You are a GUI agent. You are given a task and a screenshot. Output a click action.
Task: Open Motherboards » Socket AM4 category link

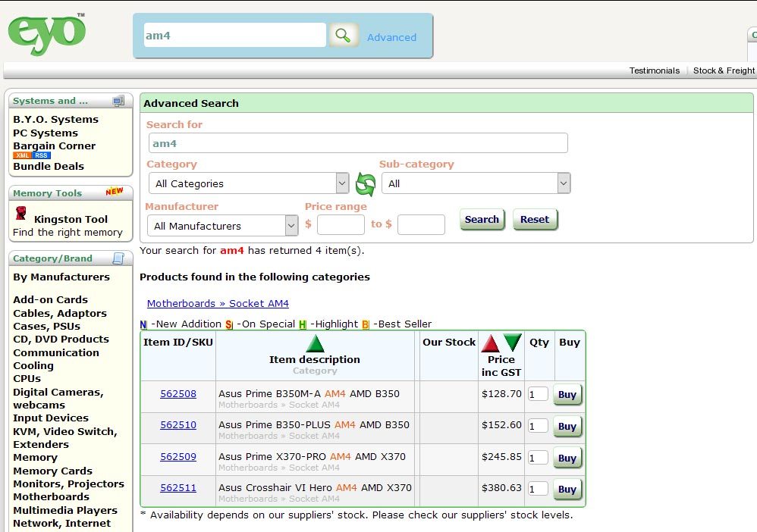click(x=218, y=303)
